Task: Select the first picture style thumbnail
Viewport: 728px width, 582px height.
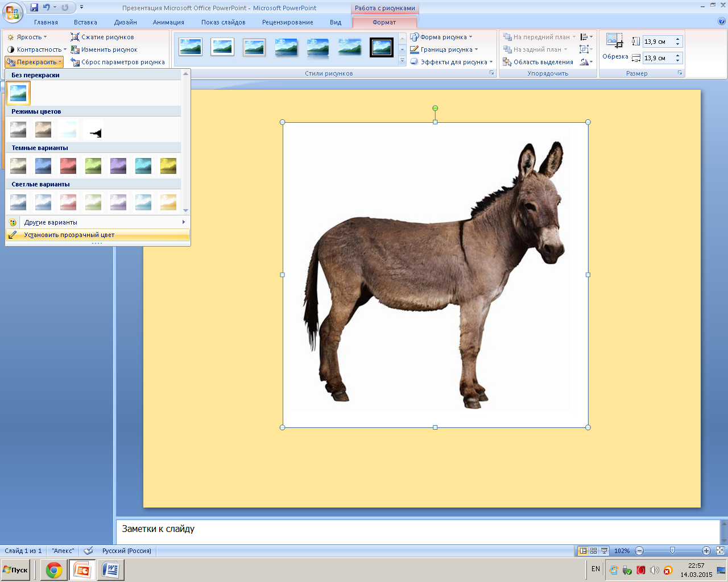Action: [191, 47]
